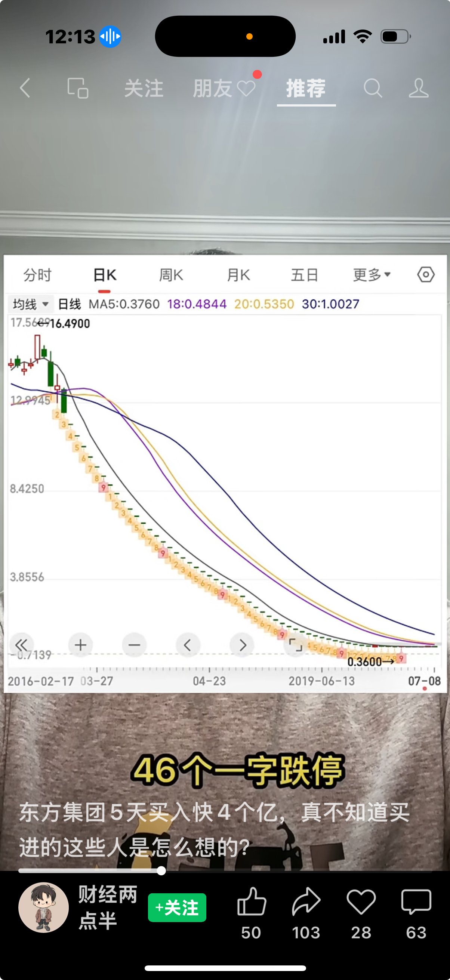Tap the 07-08 date axis label

[425, 681]
